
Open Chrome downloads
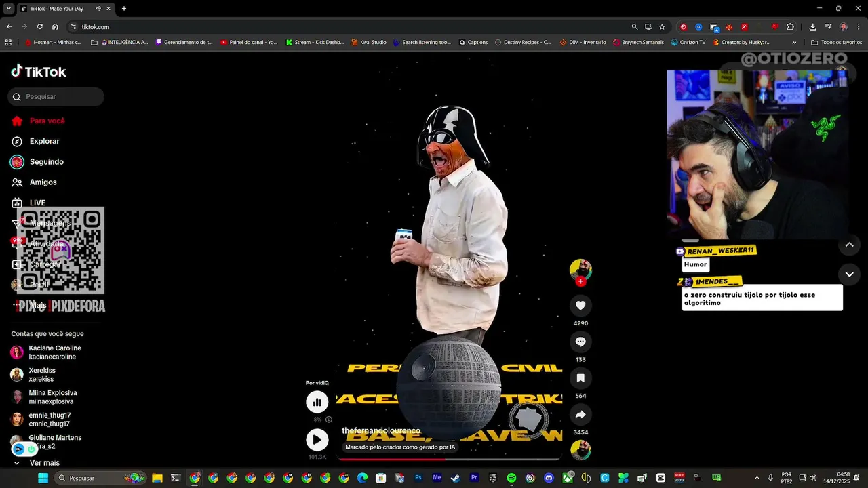tap(813, 27)
